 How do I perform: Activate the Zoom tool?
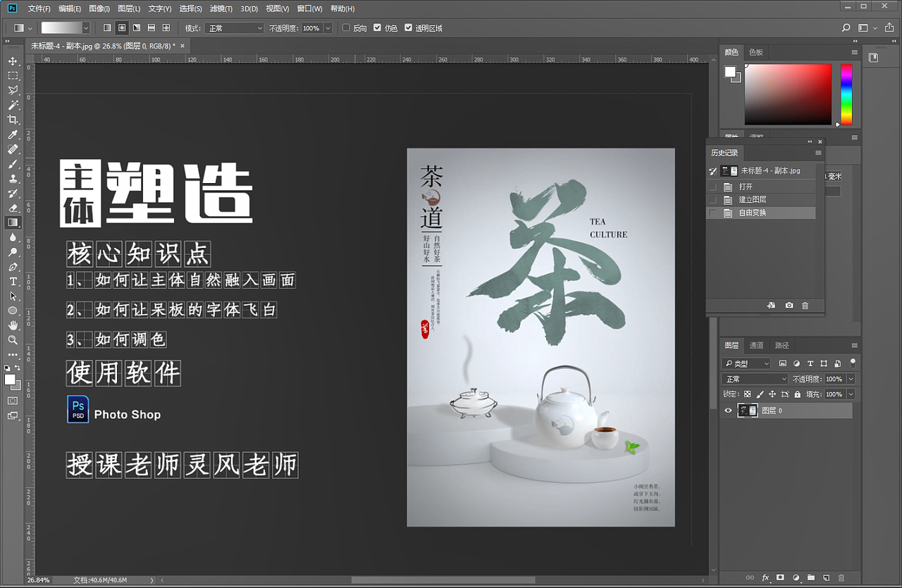pos(13,340)
